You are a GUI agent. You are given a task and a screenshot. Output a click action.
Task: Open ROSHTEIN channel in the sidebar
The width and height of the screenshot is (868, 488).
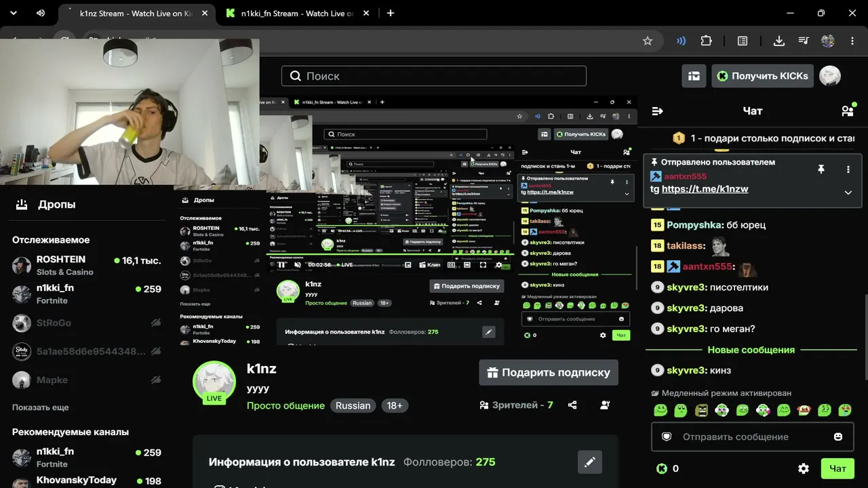point(86,265)
